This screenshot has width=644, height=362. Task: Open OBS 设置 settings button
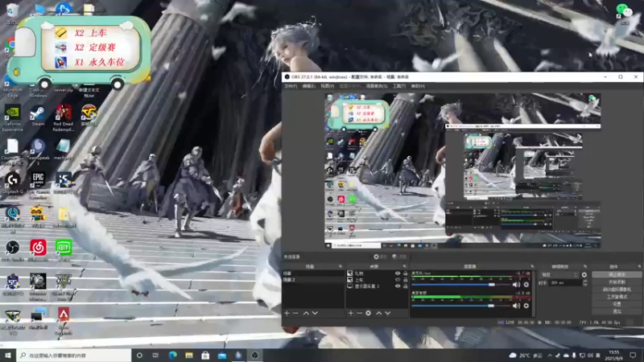(x=617, y=304)
